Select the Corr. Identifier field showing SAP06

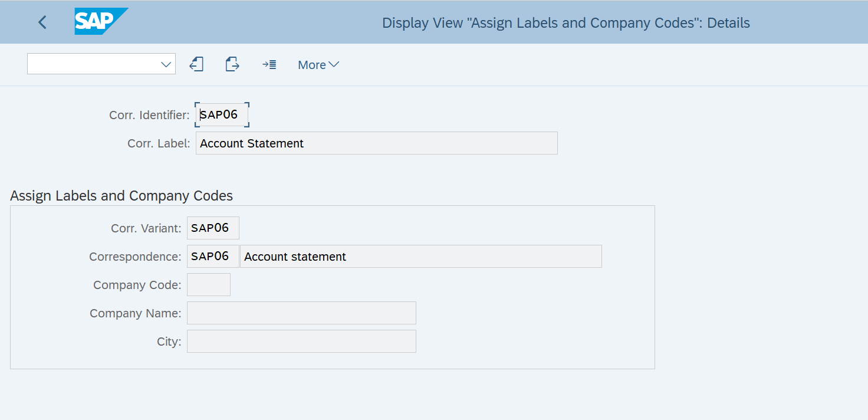pos(222,114)
